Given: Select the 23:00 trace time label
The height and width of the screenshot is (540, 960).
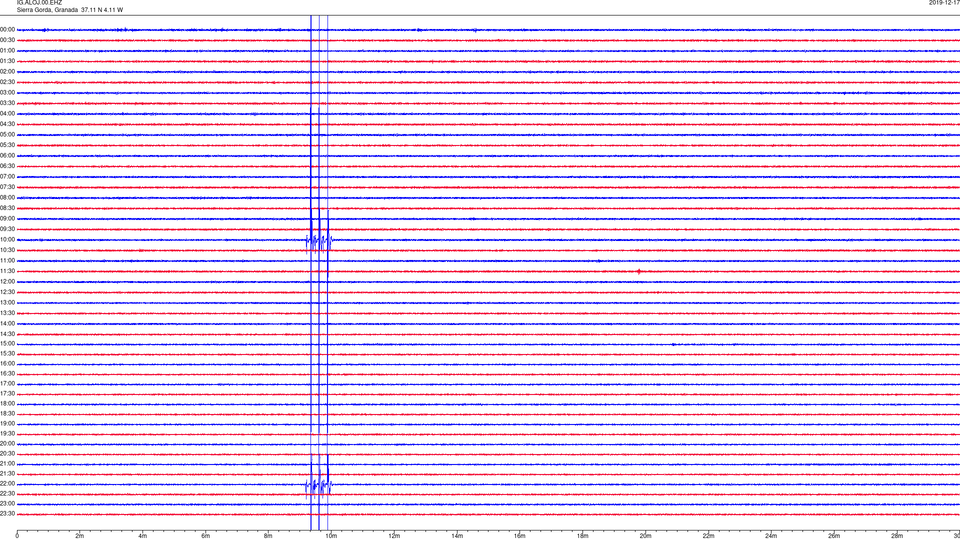Looking at the screenshot, I should click(x=7, y=504).
